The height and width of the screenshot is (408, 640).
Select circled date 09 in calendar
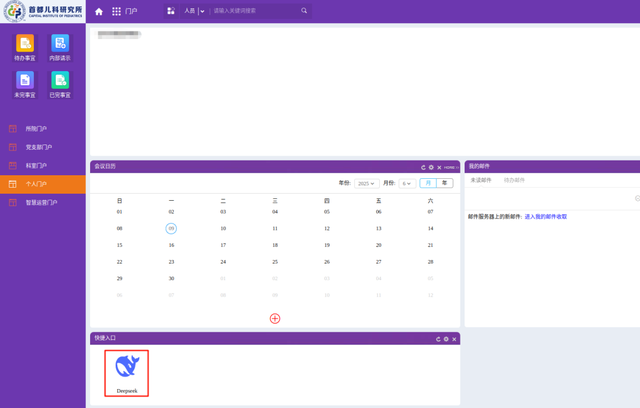[x=171, y=228]
